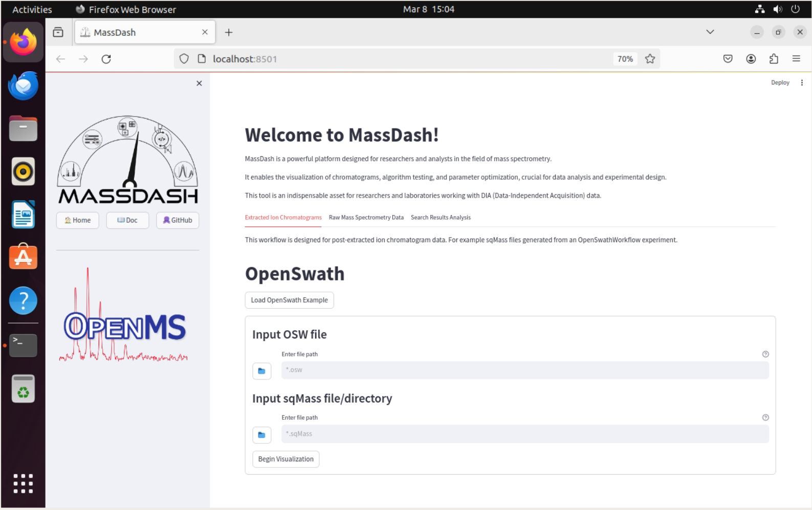Click Begin Visualization button
812x510 pixels.
point(286,459)
